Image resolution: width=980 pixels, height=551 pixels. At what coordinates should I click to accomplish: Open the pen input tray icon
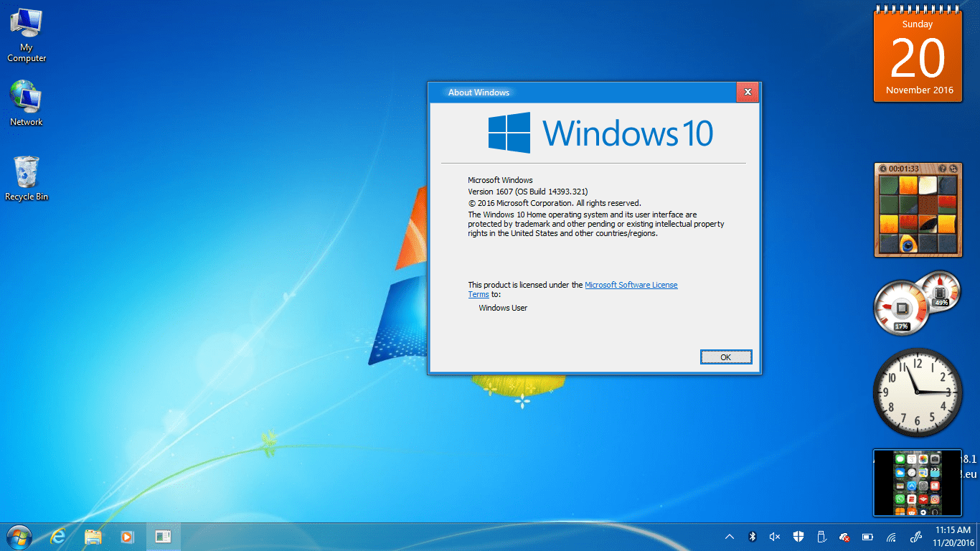pos(916,537)
